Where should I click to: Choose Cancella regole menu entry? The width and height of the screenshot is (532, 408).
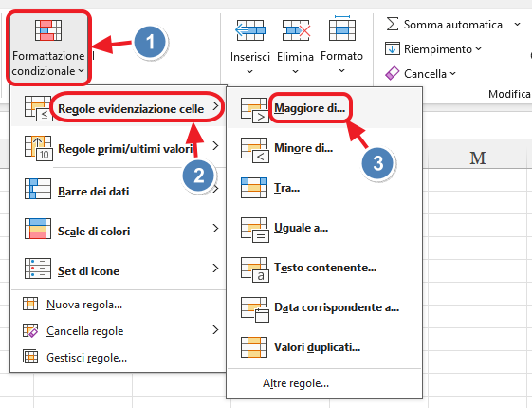[119, 330]
